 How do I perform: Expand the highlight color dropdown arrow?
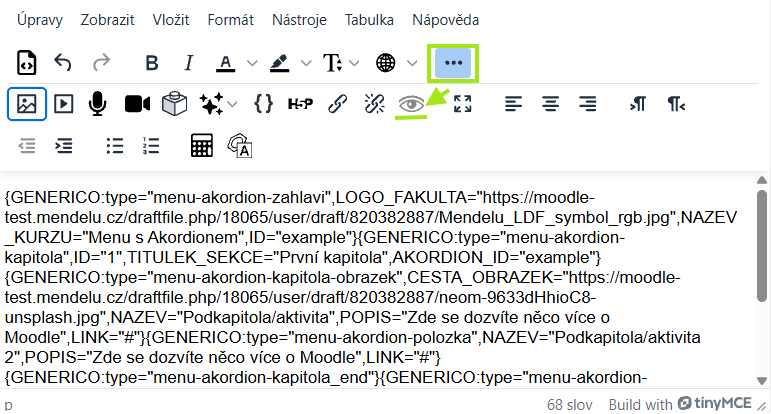coord(305,63)
